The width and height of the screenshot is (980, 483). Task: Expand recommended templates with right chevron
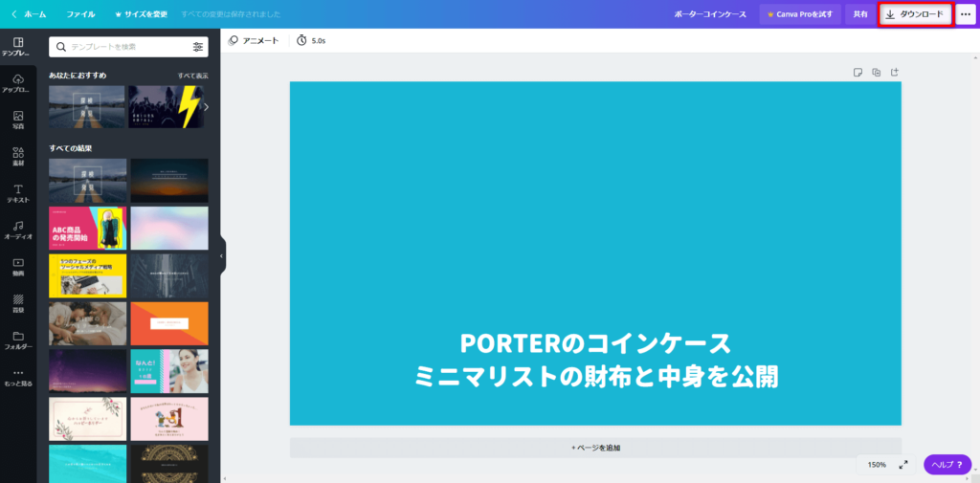(207, 107)
